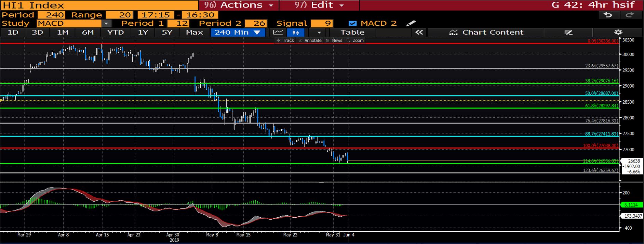
Task: Open chart settings gear icon
Action: pyautogui.click(x=618, y=33)
